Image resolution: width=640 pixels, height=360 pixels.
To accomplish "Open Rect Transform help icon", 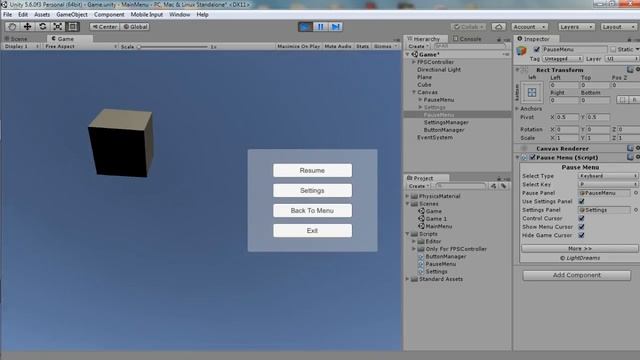I will coord(630,70).
